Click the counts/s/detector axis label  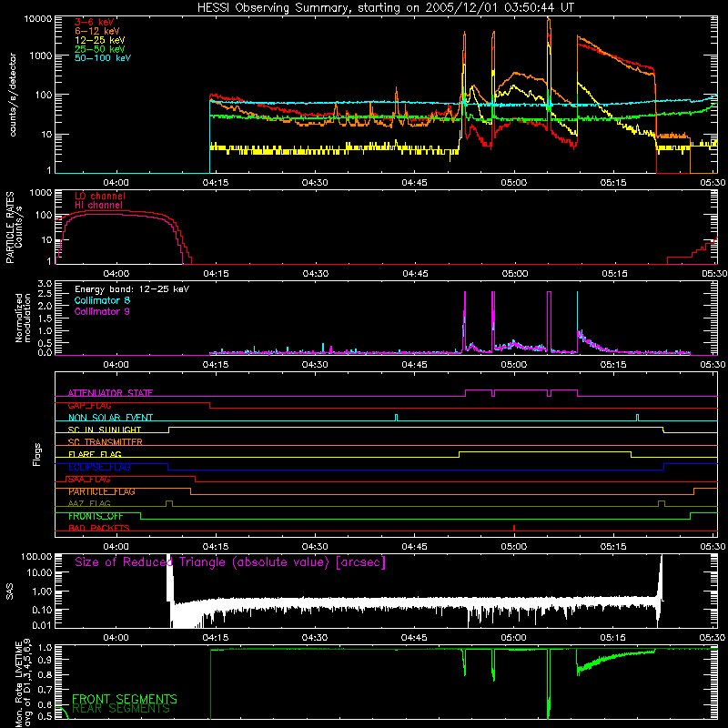tap(13, 95)
